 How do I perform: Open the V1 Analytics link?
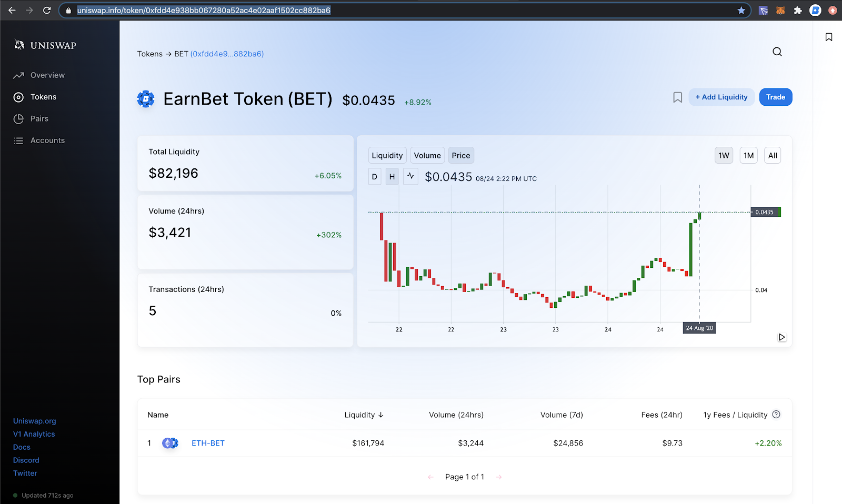(x=34, y=434)
